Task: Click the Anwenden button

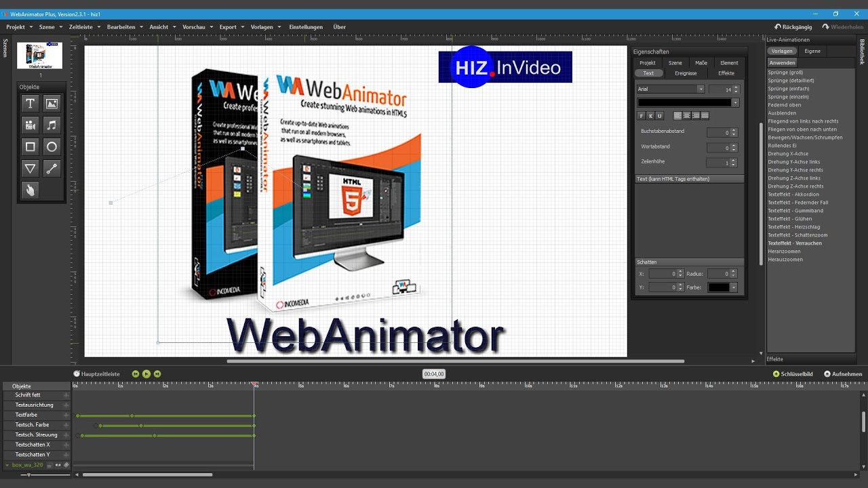Action: (x=782, y=62)
